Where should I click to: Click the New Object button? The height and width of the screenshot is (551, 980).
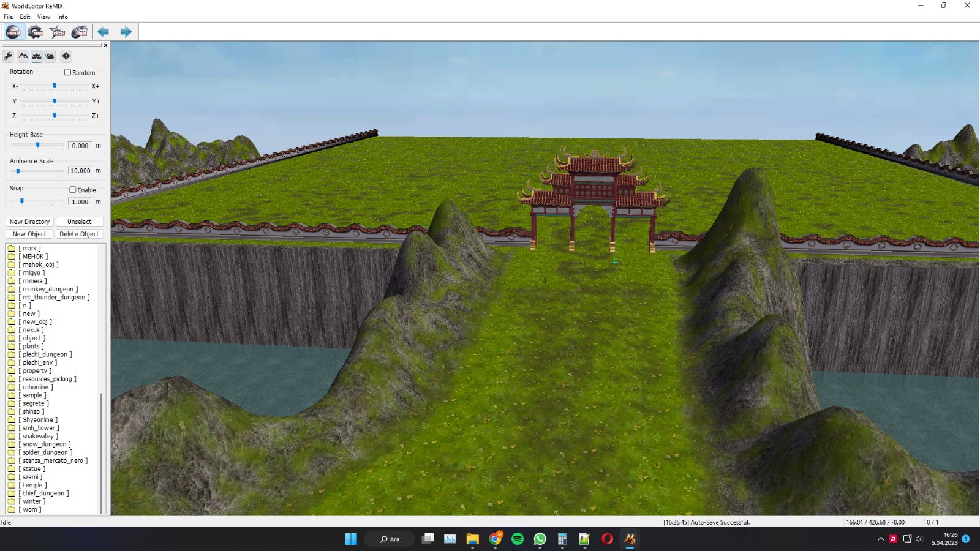(29, 234)
